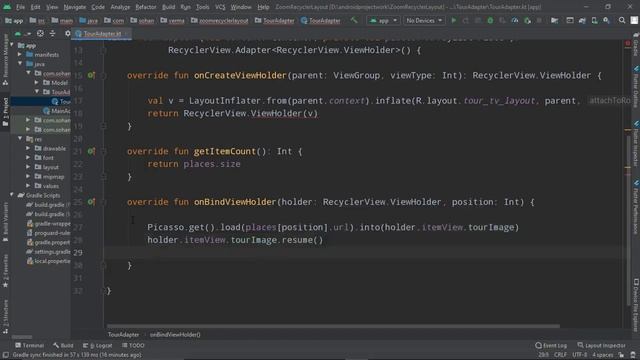Click the status bar tool window toggle icon

(x=6, y=355)
